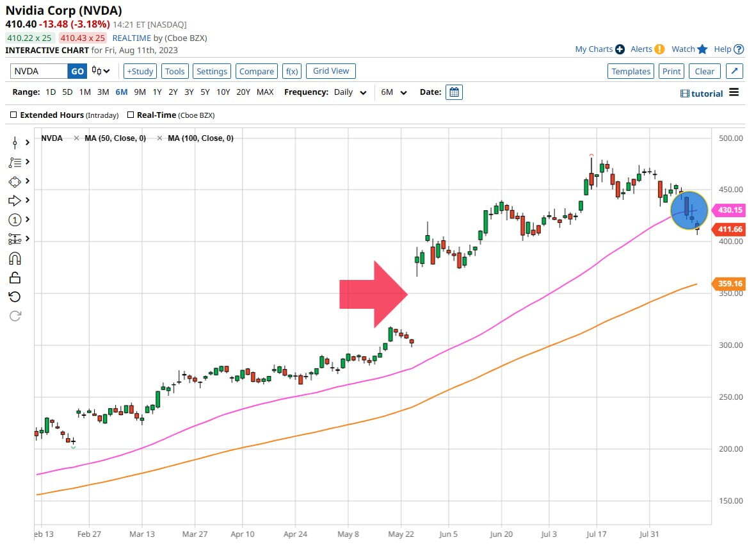Switch to Grid View
This screenshot has width=756, height=549.
tap(331, 71)
